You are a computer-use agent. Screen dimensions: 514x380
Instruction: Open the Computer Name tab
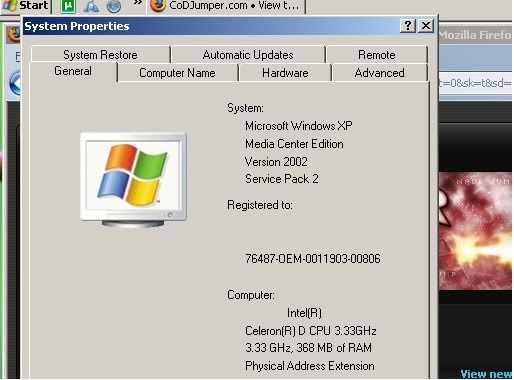click(x=177, y=73)
